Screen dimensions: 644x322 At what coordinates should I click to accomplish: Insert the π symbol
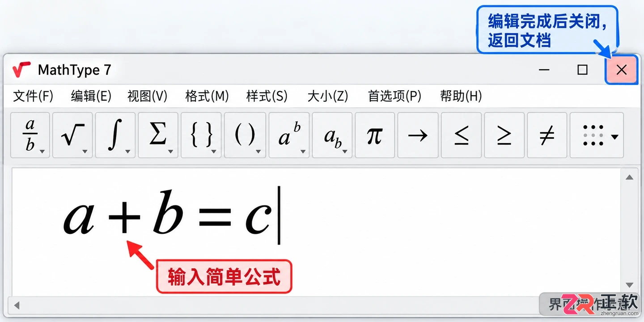click(375, 135)
